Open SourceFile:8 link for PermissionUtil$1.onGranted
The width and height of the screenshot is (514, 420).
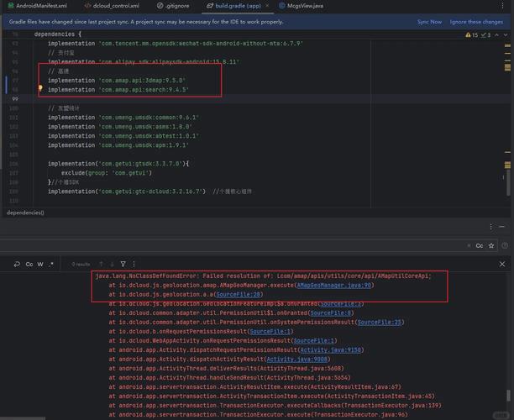pos(330,313)
